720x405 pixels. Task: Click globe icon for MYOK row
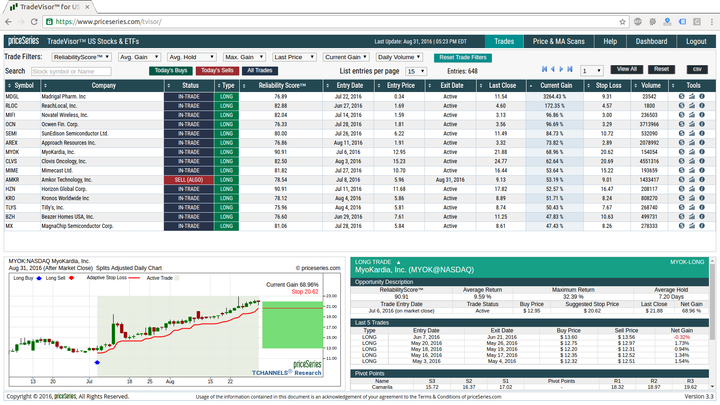tap(682, 152)
